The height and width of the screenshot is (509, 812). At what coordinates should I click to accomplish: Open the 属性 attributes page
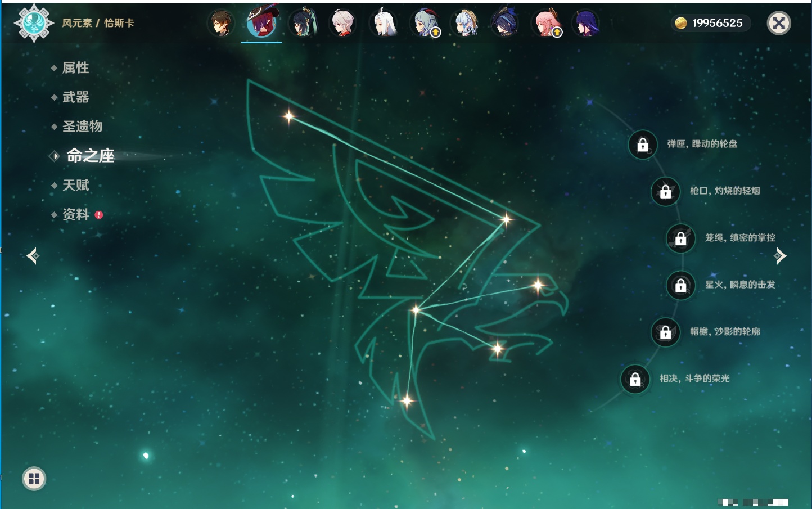click(75, 68)
